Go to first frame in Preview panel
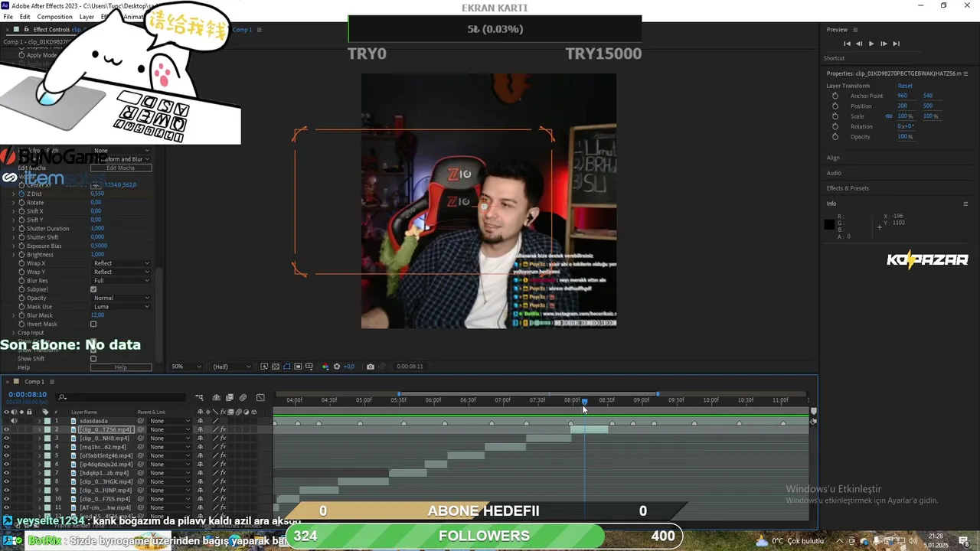The width and height of the screenshot is (980, 551). coord(847,44)
